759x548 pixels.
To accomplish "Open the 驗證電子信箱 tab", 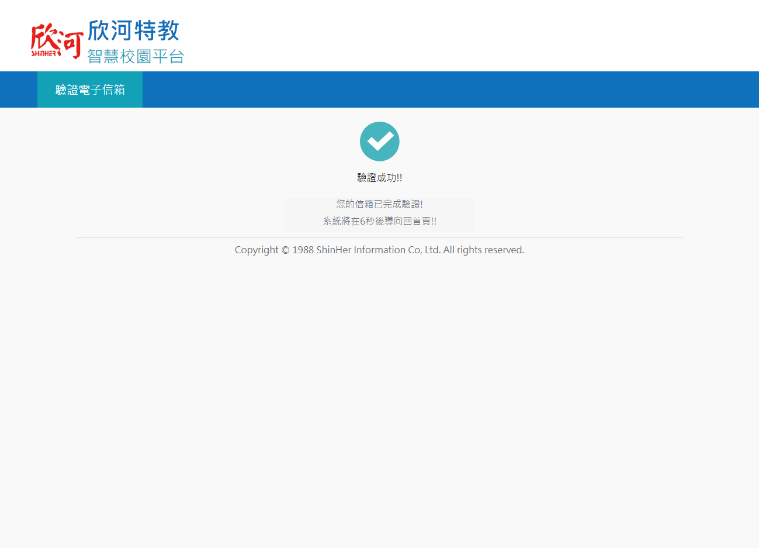I will tap(90, 90).
